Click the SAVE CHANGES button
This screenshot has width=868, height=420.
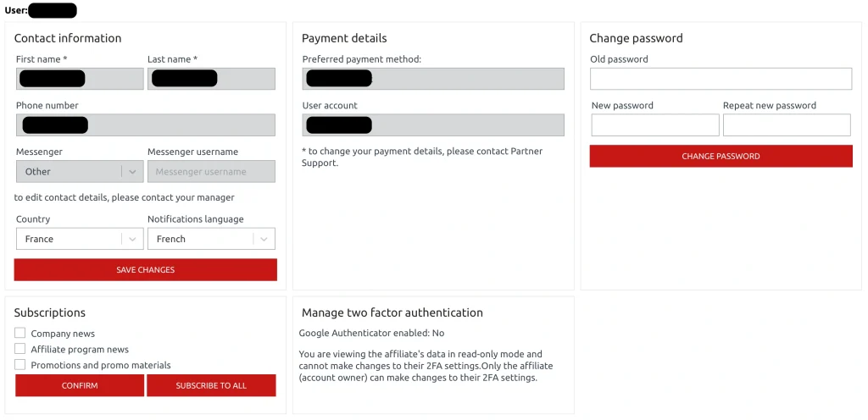[x=146, y=269]
